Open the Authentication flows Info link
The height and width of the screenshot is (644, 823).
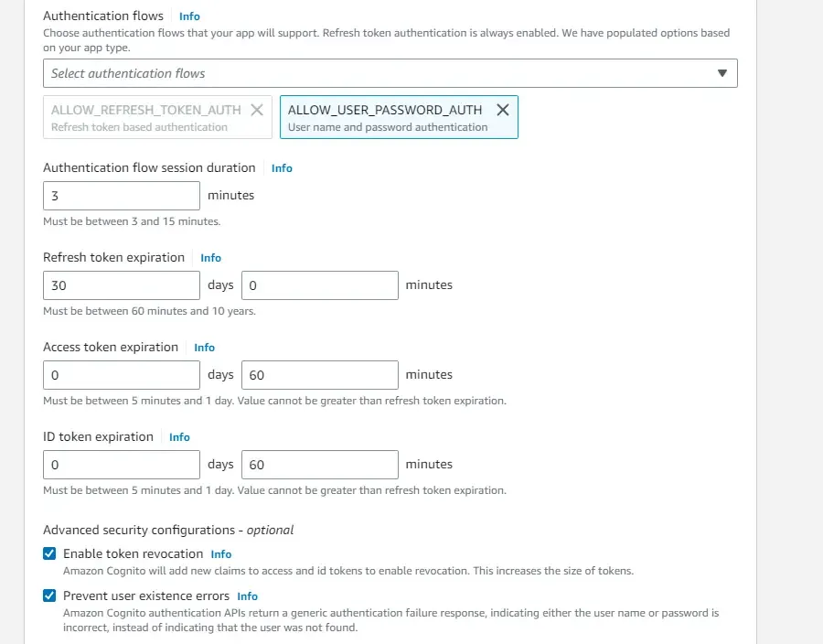click(x=189, y=16)
